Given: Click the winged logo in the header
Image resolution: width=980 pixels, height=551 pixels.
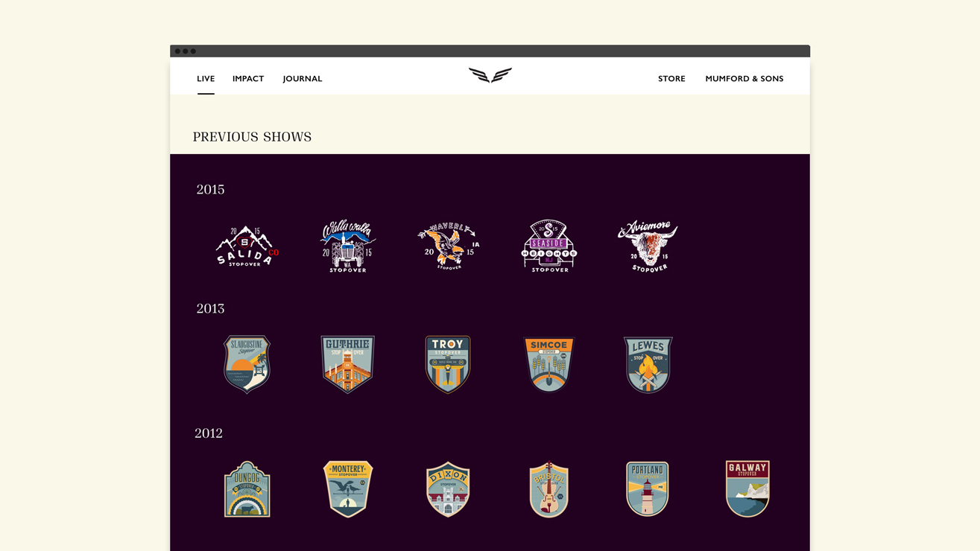Looking at the screenshot, I should tap(490, 75).
